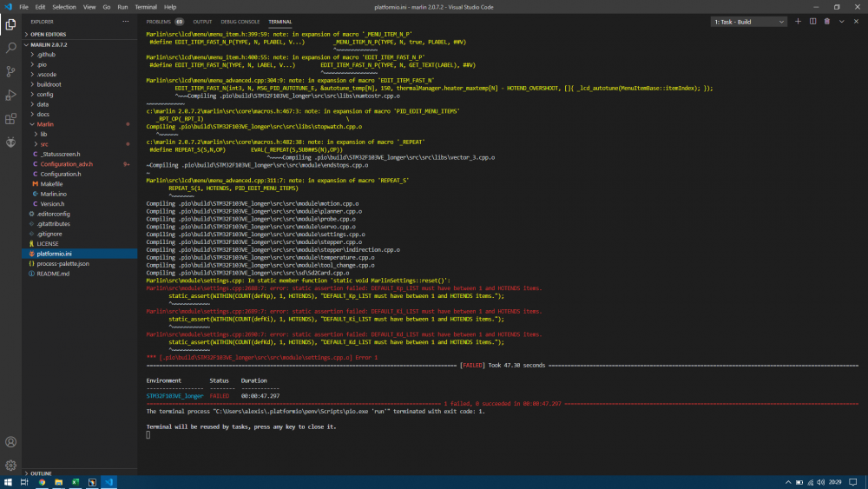Screen dimensions: 868x489
Task: Open the Selection menu
Action: tap(64, 7)
